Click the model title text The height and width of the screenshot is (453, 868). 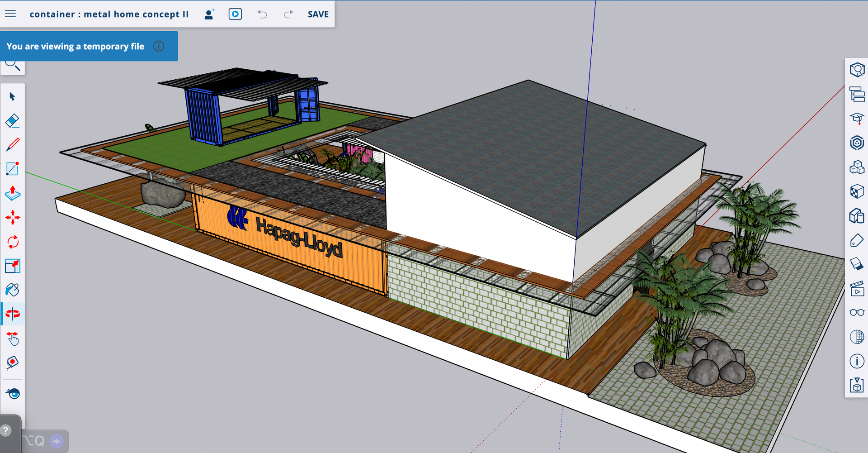coord(109,14)
